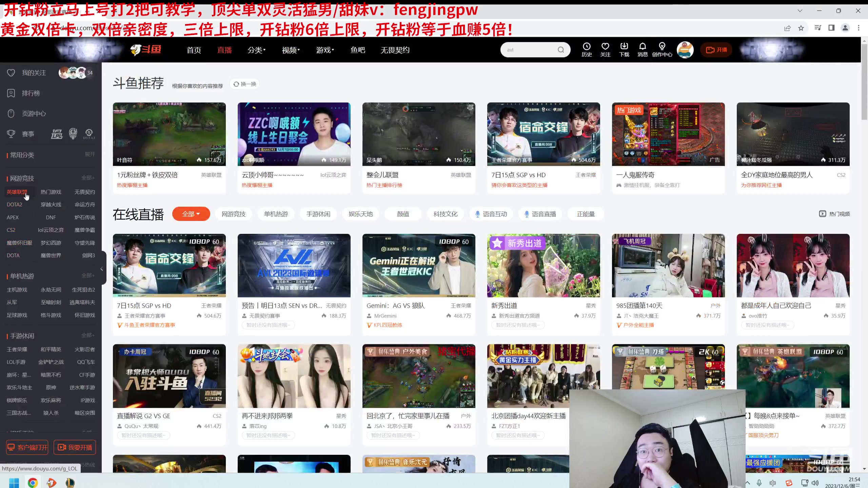Open 王者荣耀 category in sidebar
868x488 pixels.
[17, 349]
